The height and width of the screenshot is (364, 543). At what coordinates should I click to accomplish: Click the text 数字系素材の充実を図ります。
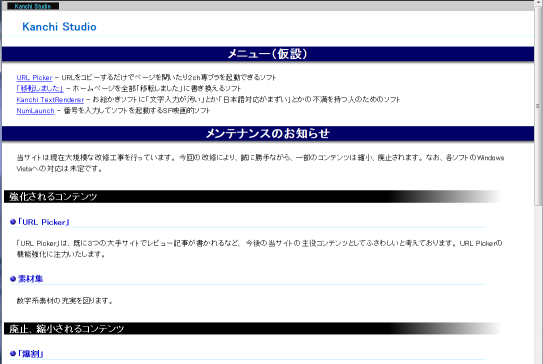click(65, 301)
